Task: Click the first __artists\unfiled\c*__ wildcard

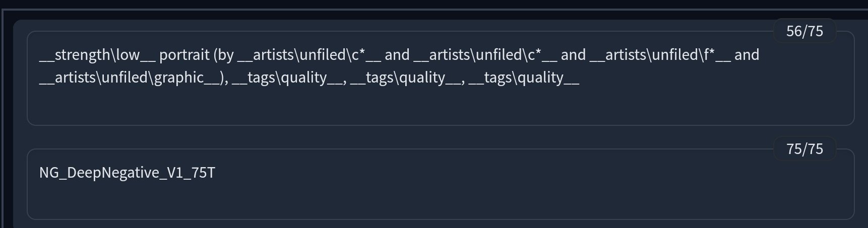Action: 309,55
